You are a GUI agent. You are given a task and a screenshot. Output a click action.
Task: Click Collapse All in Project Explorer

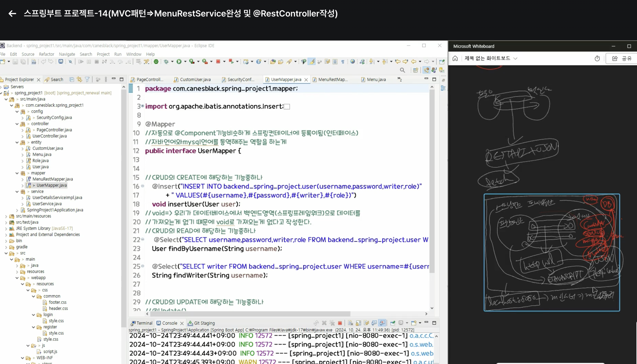click(72, 79)
